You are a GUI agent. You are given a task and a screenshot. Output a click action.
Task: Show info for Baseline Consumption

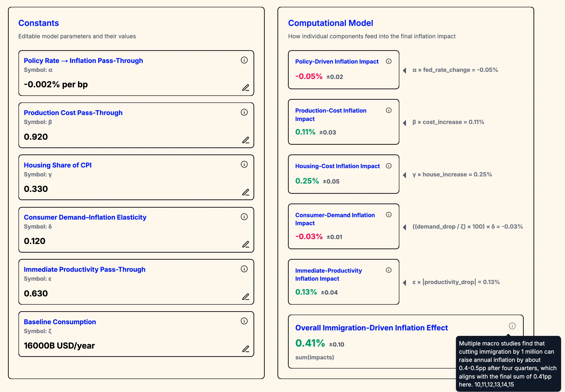point(244,321)
